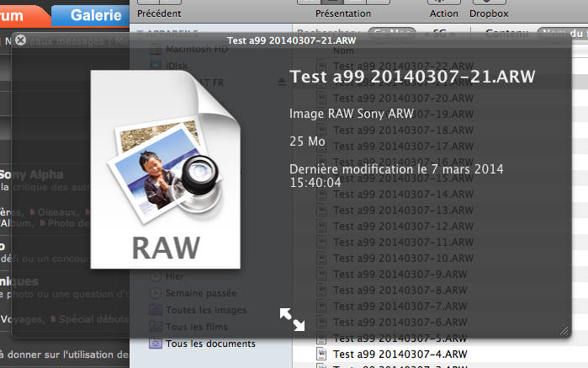Select file icon of Test a99 20140307-11.ARW
Screen dimensions: 588x368
321,243
